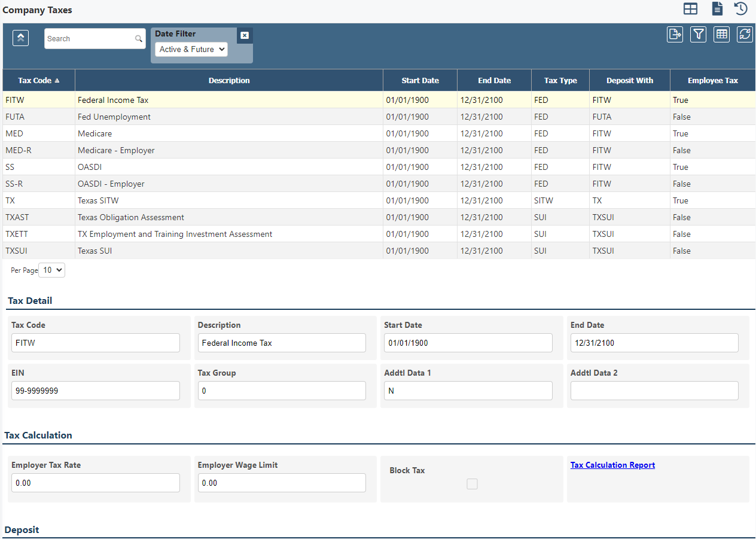Sort by Deposit With column header
The height and width of the screenshot is (539, 756).
click(630, 80)
